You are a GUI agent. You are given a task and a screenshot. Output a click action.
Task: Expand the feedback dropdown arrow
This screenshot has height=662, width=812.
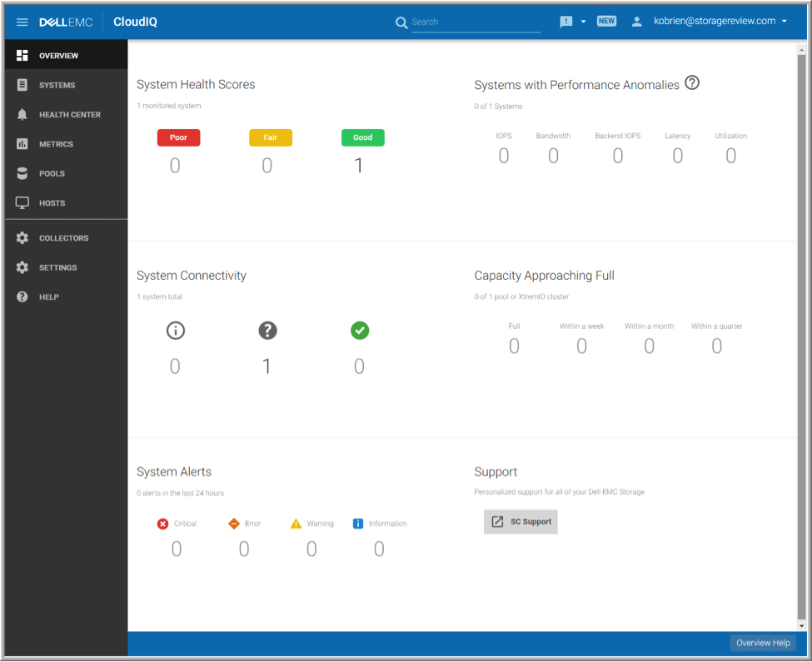(584, 22)
